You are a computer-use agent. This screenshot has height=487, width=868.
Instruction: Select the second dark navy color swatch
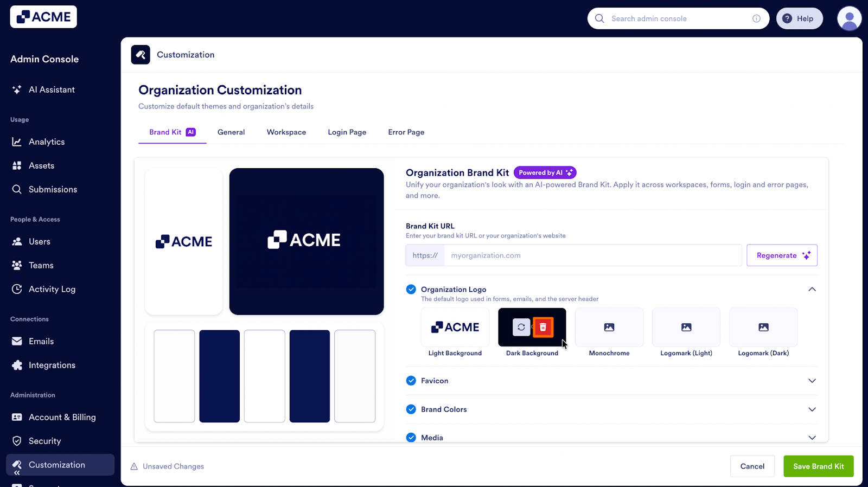point(310,376)
